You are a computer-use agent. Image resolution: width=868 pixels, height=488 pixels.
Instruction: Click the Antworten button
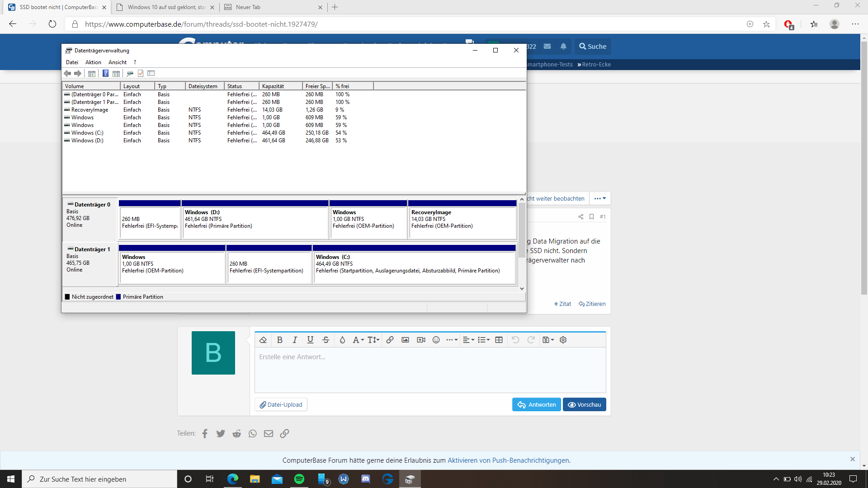pos(536,404)
